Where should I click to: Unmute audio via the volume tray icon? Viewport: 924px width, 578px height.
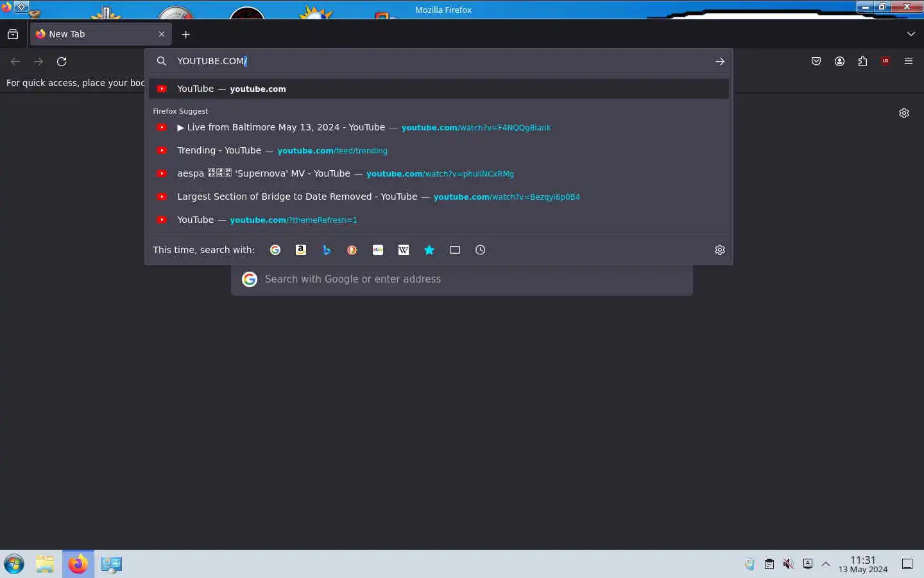789,564
